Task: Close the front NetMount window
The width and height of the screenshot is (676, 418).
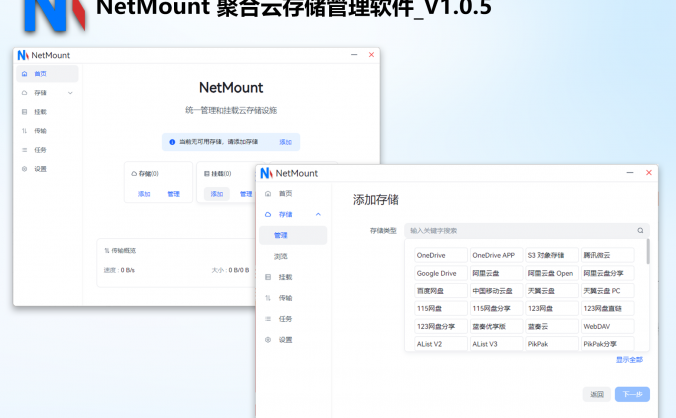Action: [x=649, y=172]
